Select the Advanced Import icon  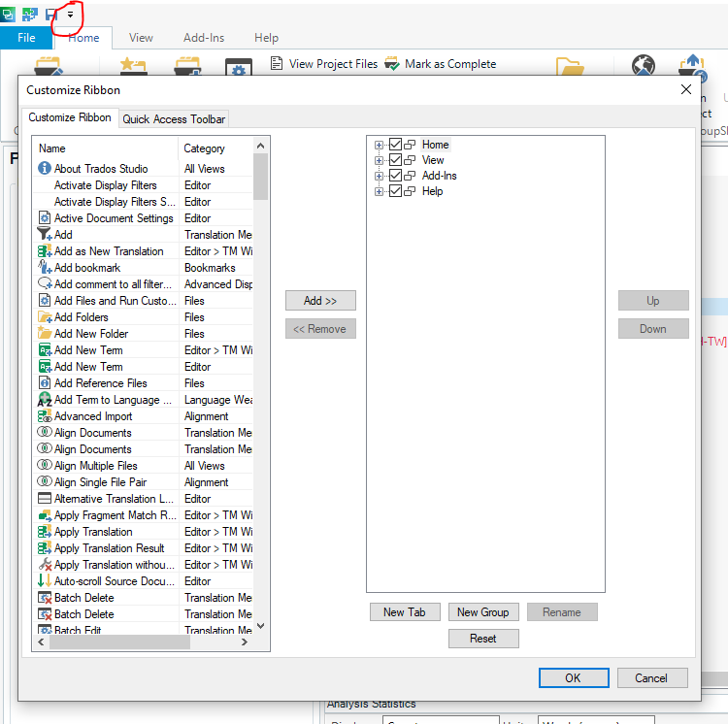(x=45, y=415)
